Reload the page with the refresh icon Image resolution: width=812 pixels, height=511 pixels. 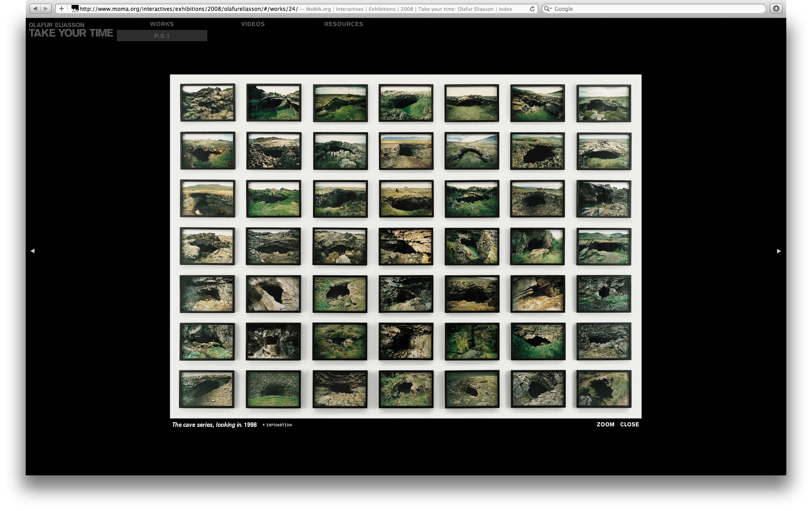[532, 9]
